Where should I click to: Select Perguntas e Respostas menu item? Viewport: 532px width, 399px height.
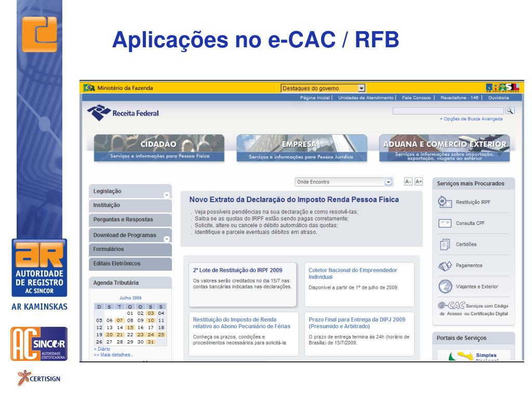pyautogui.click(x=130, y=220)
